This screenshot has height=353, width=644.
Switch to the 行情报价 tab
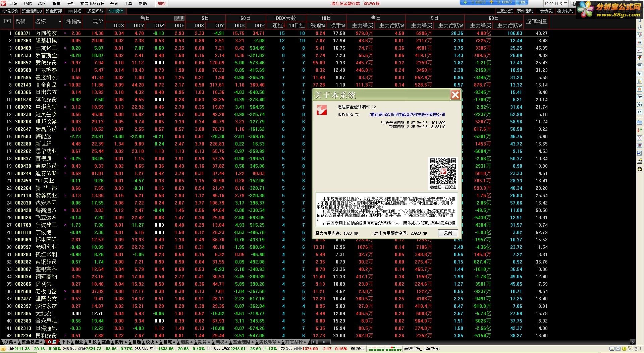pyautogui.click(x=10, y=11)
